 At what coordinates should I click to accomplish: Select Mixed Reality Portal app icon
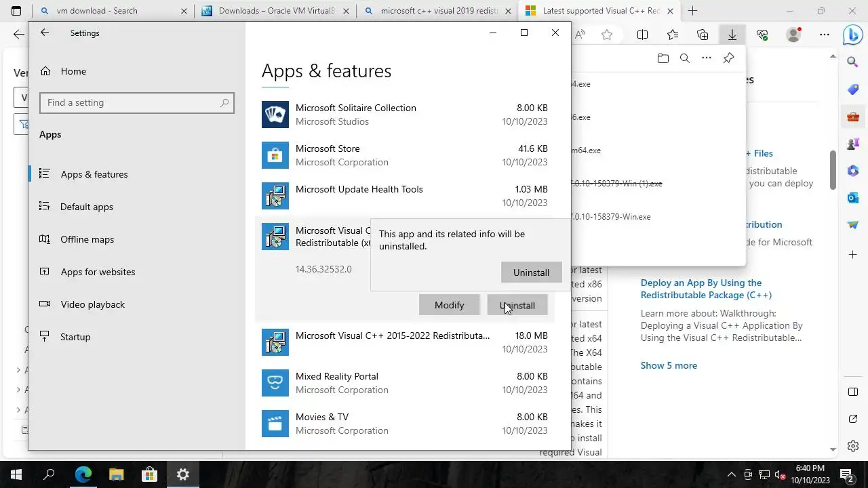[275, 383]
